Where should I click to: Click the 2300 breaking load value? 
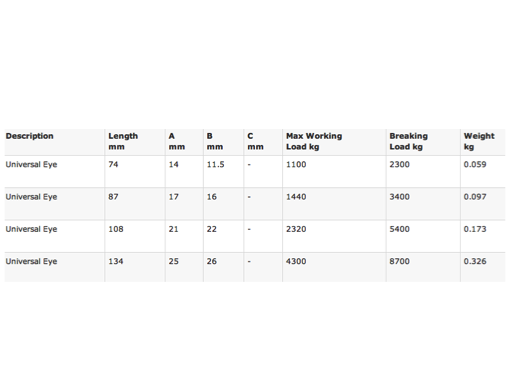pyautogui.click(x=399, y=164)
